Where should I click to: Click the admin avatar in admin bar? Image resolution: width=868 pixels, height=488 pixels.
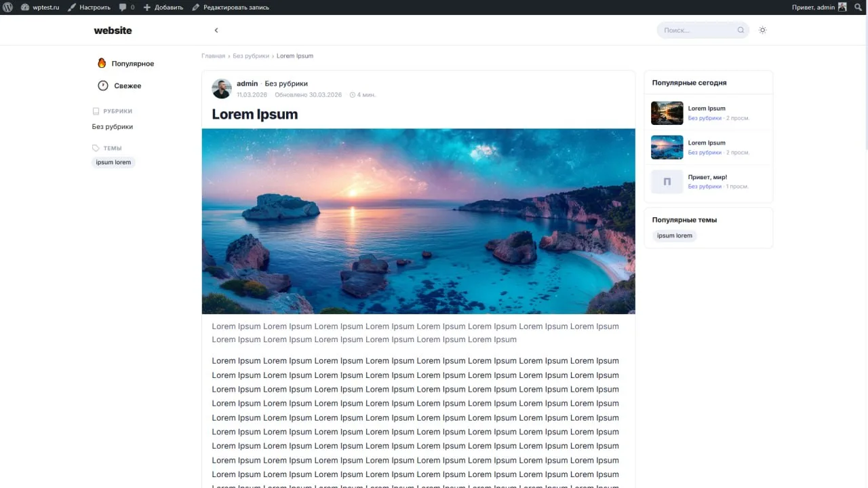coord(842,7)
